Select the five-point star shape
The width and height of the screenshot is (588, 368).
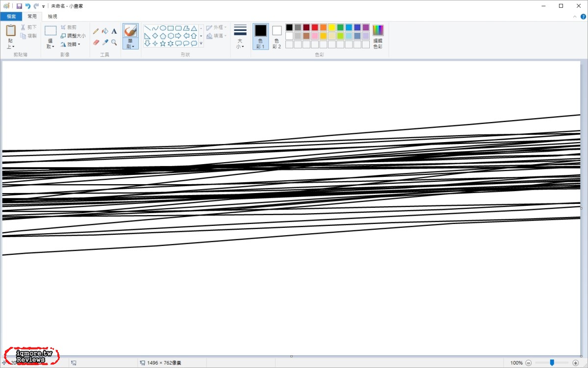163,44
